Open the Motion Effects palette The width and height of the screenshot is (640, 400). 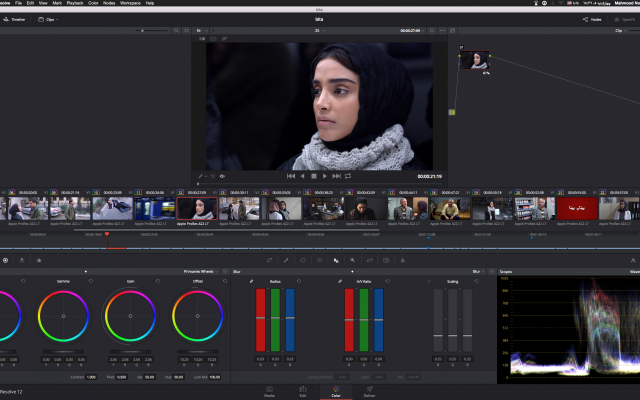point(39,260)
